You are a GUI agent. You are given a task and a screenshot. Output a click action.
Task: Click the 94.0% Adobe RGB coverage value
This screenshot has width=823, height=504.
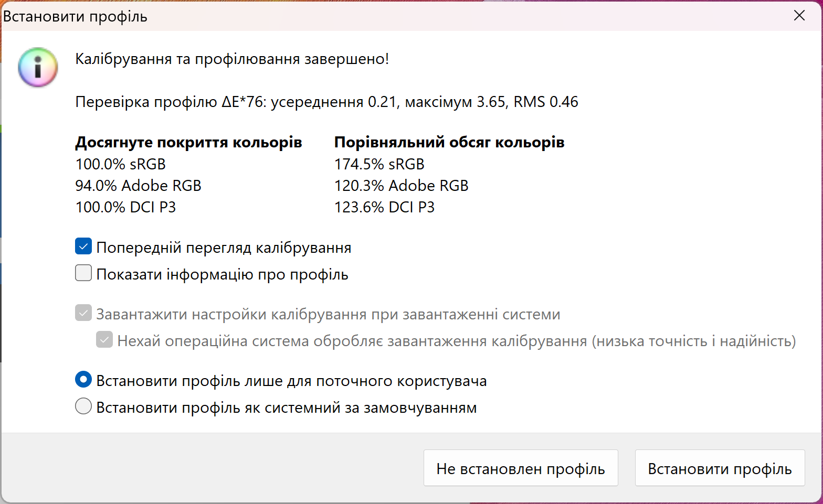(139, 186)
